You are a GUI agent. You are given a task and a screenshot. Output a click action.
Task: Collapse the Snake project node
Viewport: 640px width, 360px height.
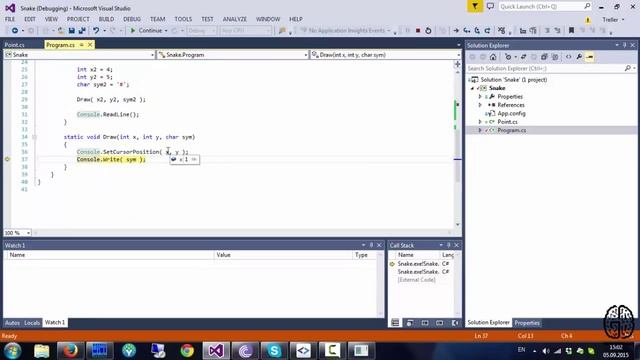pos(473,88)
